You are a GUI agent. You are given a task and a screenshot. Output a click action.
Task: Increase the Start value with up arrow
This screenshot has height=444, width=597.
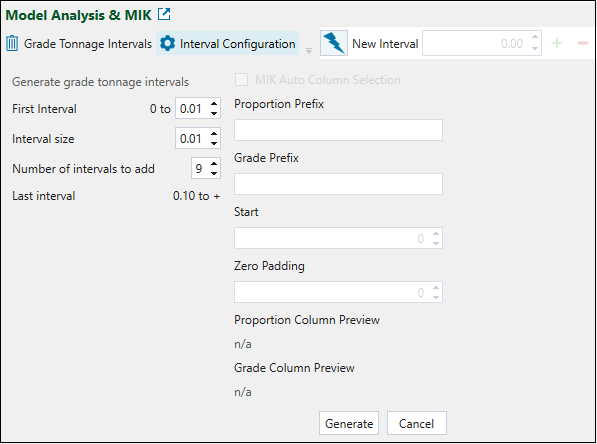pos(436,234)
